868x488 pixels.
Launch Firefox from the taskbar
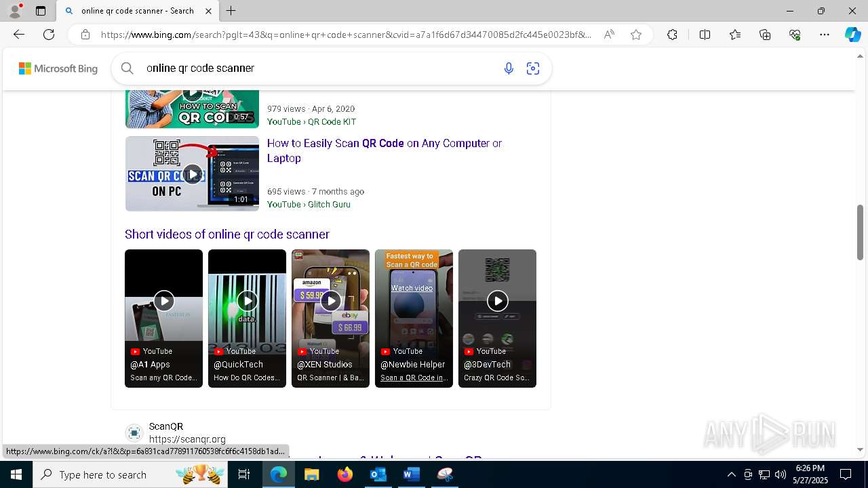tap(344, 474)
